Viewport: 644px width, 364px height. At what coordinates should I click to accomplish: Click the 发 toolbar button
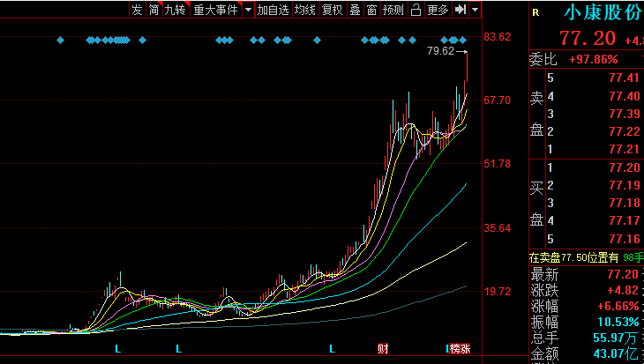(x=137, y=10)
